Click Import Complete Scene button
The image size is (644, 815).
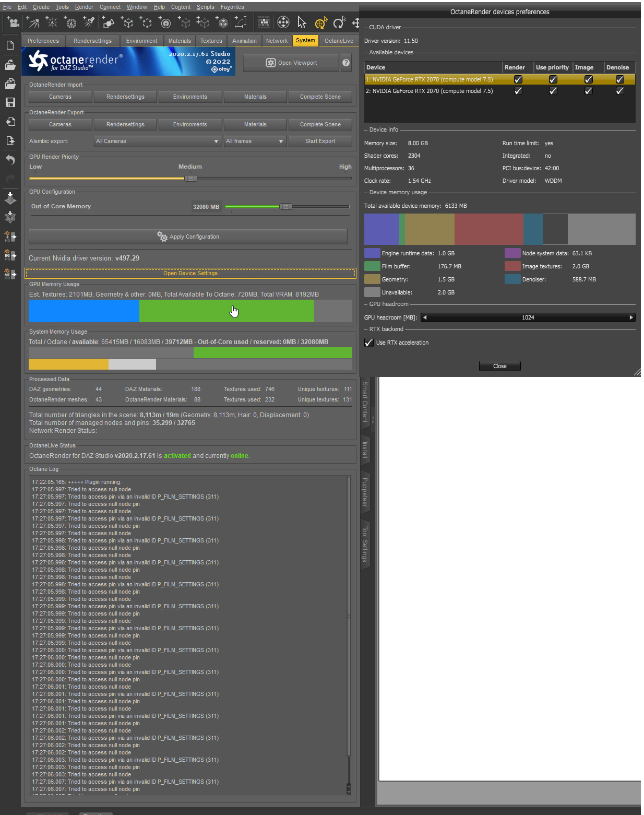tap(320, 97)
